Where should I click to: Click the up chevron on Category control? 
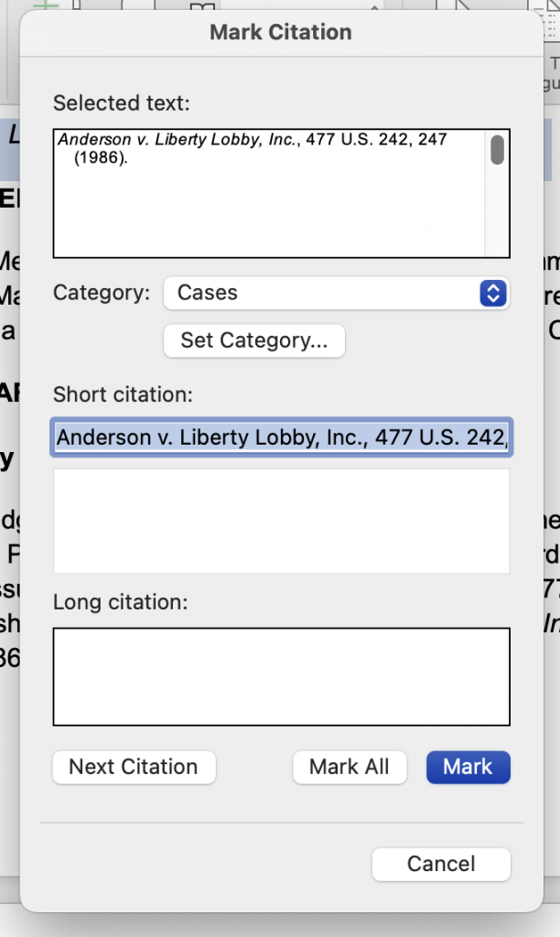point(491,289)
